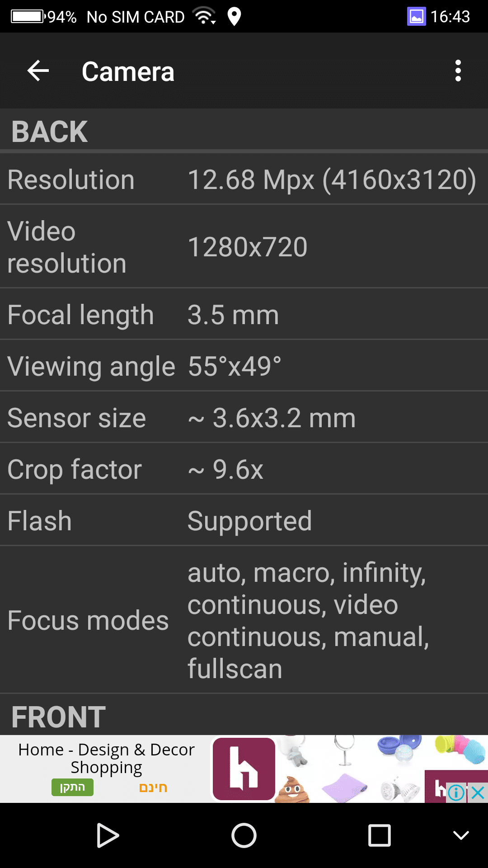The height and width of the screenshot is (868, 488).
Task: Close the ad banner X
Action: [478, 793]
